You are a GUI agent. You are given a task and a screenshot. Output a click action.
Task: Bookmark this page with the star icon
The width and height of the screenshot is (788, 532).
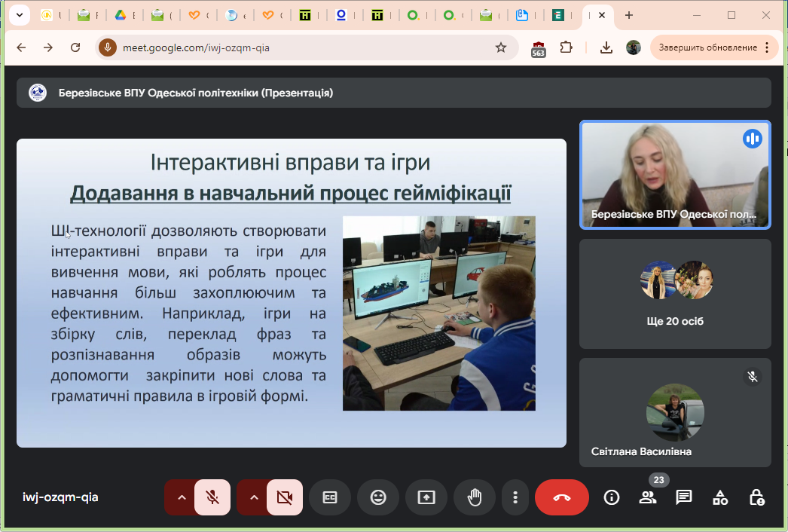click(501, 47)
